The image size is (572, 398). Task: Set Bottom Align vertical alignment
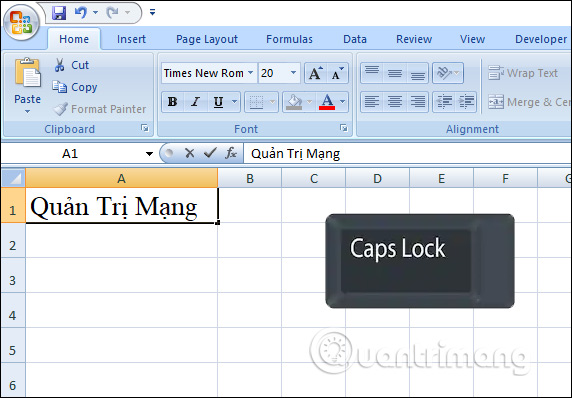(x=417, y=73)
